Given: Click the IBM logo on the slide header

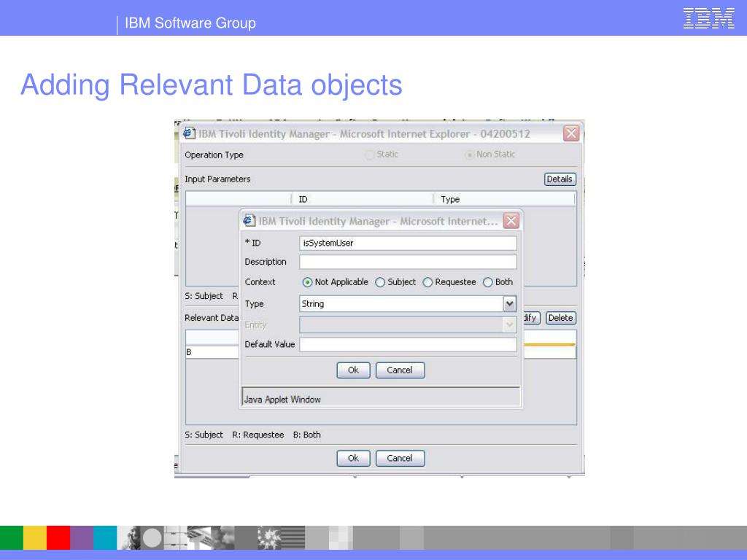Looking at the screenshot, I should (x=708, y=18).
